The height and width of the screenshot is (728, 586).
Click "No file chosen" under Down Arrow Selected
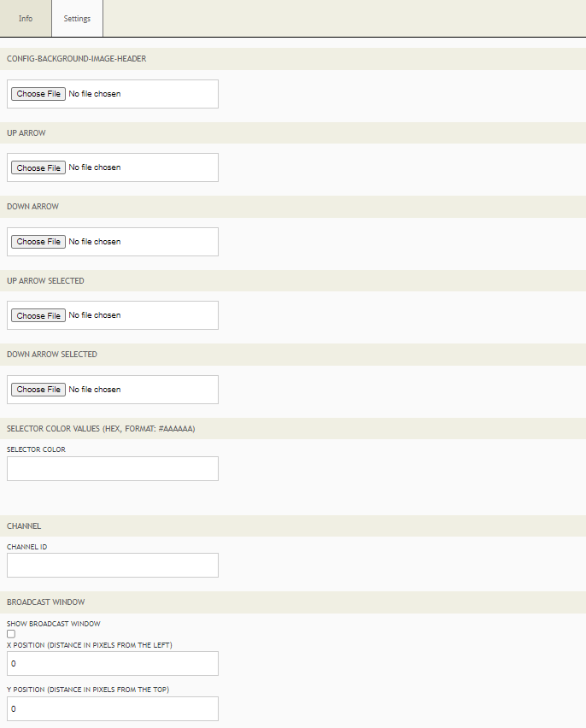[95, 390]
